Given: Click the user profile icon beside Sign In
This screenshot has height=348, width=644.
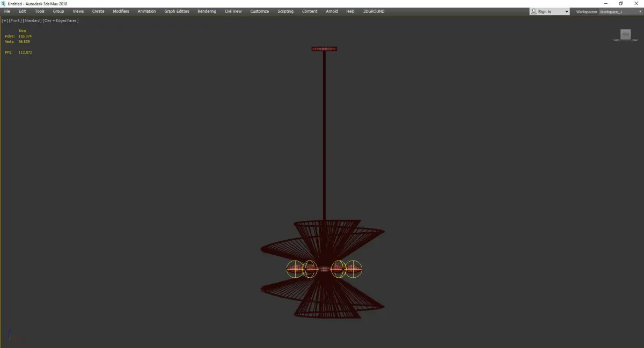Looking at the screenshot, I should 533,11.
